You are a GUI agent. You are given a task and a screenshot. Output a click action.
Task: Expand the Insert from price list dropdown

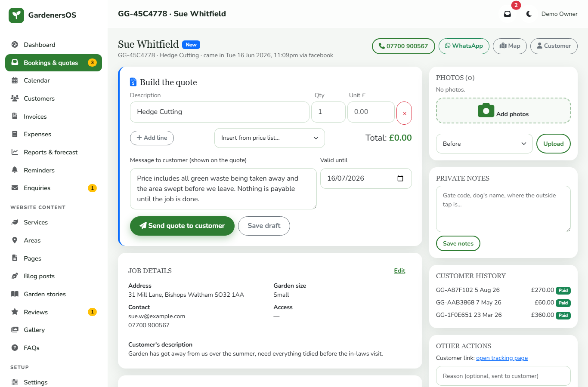pos(269,138)
